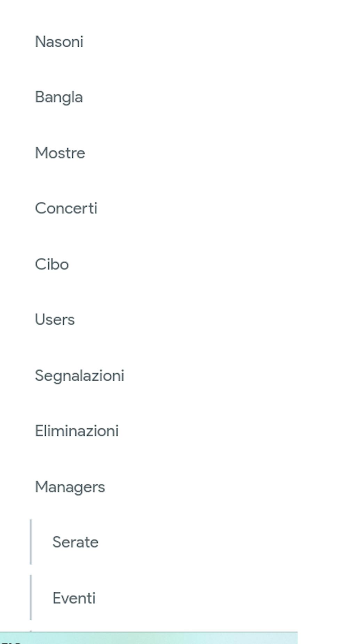Click the Users navigation link
This screenshot has height=644, width=348.
(55, 320)
